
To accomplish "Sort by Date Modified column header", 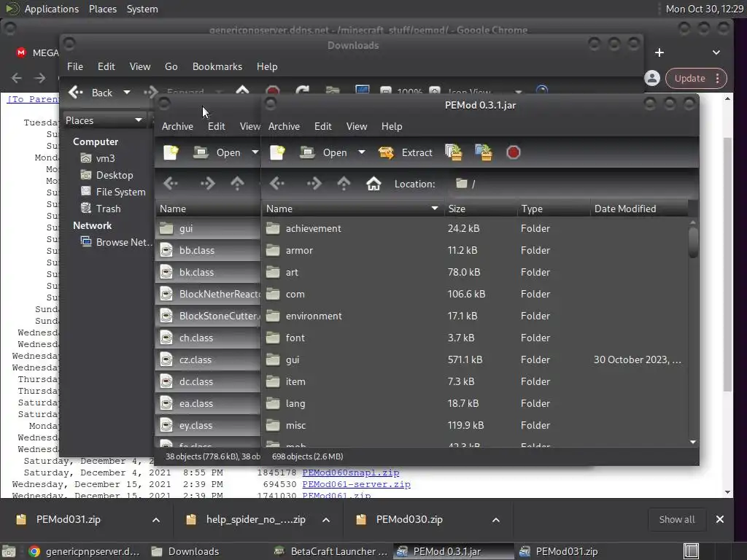I will [639, 209].
